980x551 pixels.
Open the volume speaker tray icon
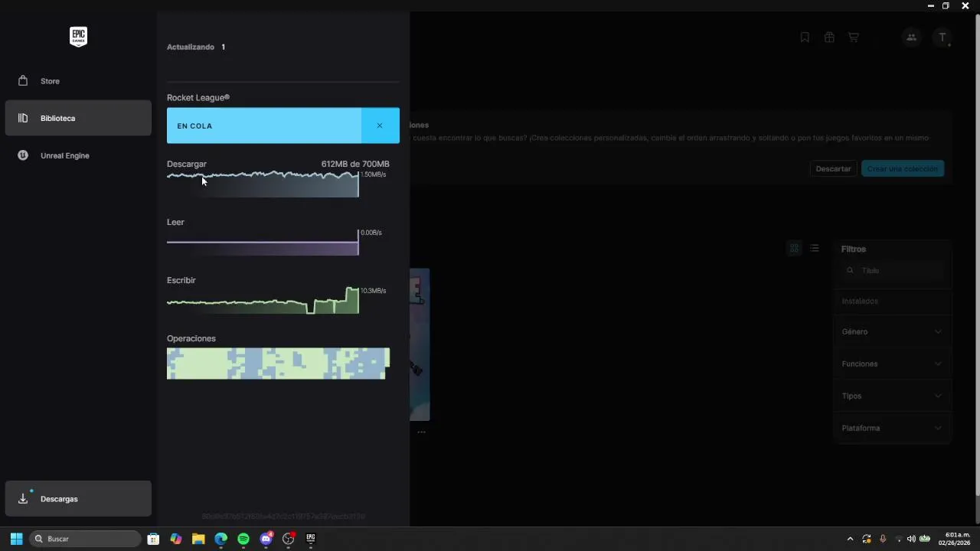(x=911, y=539)
